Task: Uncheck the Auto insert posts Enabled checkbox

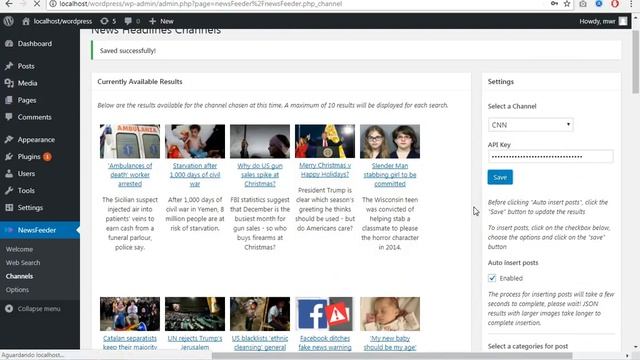Action: 492,278
